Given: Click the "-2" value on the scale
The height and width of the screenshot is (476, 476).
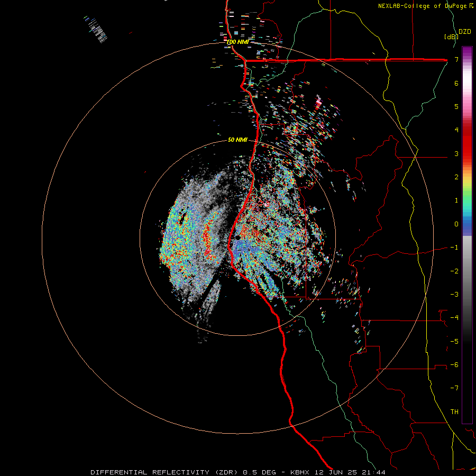Looking at the screenshot, I should [454, 271].
